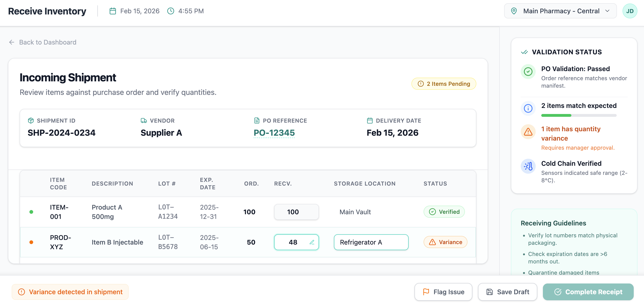Expand the 2 Items Pending badge
Screen dimensions: 644x304
point(443,84)
